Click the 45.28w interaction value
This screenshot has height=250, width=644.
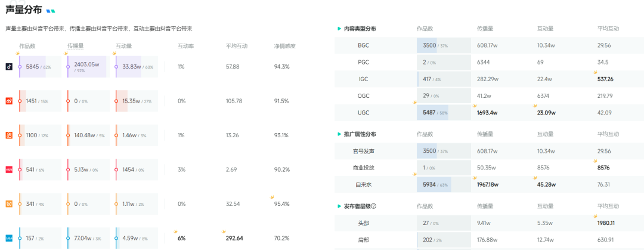[x=547, y=185]
